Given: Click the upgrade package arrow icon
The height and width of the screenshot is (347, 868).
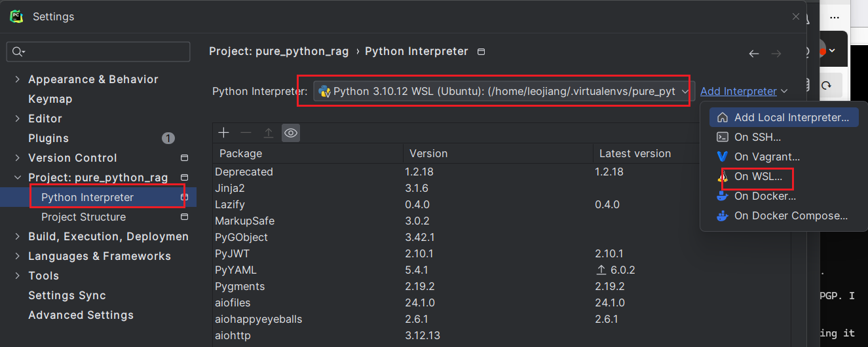Looking at the screenshot, I should (x=269, y=133).
